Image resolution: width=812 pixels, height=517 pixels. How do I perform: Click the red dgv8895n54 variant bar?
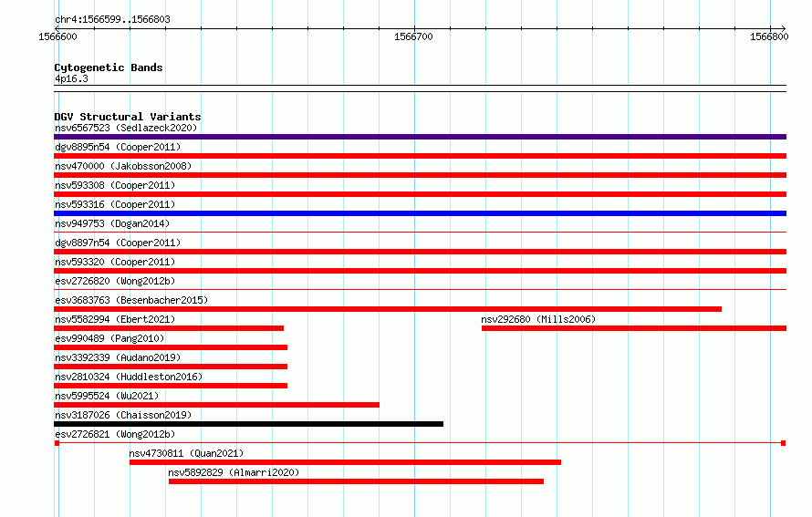[x=420, y=156]
